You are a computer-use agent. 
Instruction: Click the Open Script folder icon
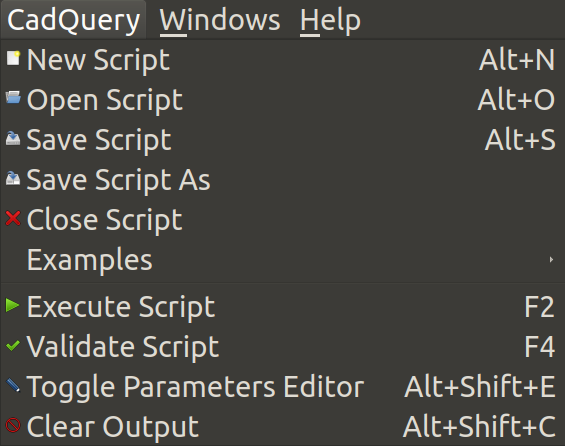click(x=13, y=98)
